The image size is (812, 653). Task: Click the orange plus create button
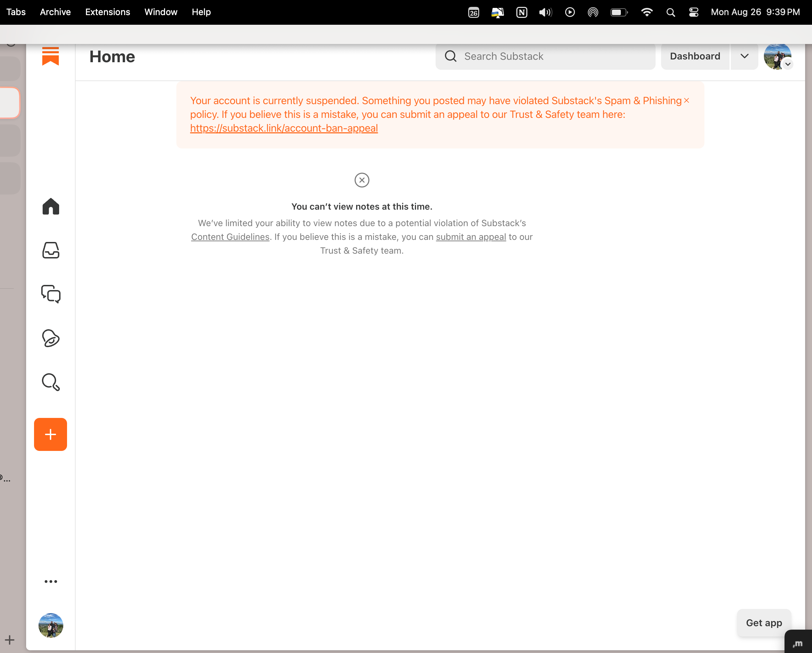point(51,434)
